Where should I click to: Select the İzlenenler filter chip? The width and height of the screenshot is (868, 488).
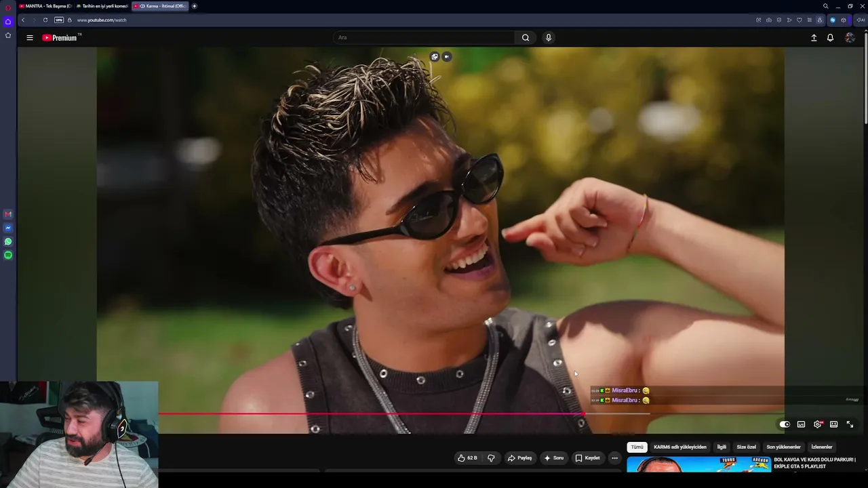pyautogui.click(x=822, y=447)
